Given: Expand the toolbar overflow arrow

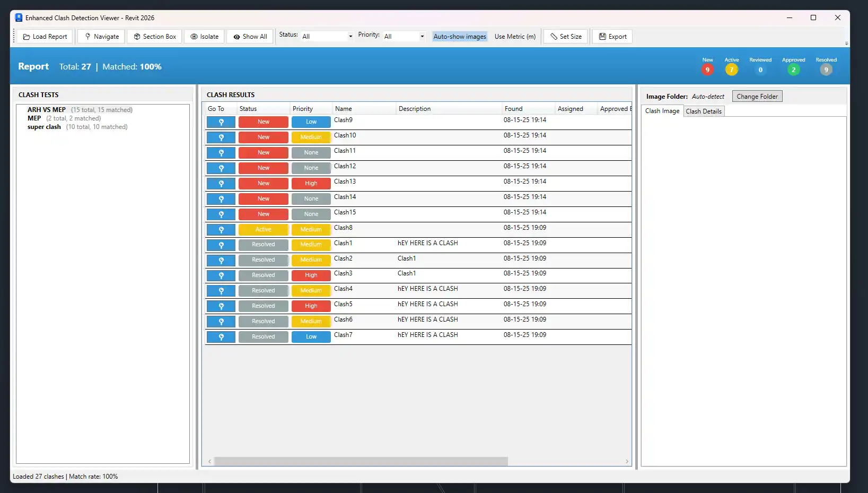Looking at the screenshot, I should click(x=846, y=44).
